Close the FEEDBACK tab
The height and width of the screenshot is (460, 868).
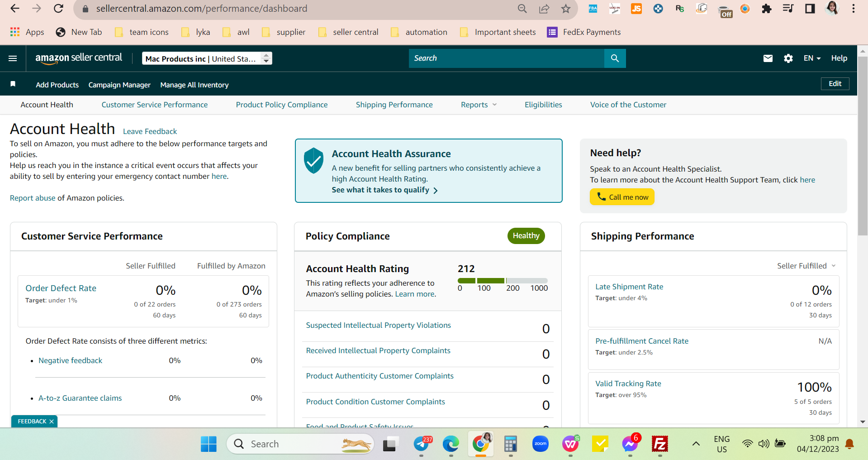52,422
